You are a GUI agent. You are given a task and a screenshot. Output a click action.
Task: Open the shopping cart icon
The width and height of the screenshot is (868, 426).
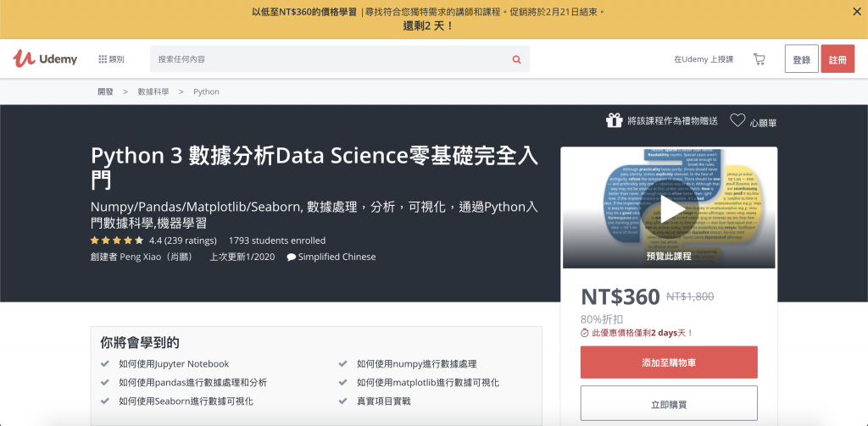pyautogui.click(x=759, y=59)
